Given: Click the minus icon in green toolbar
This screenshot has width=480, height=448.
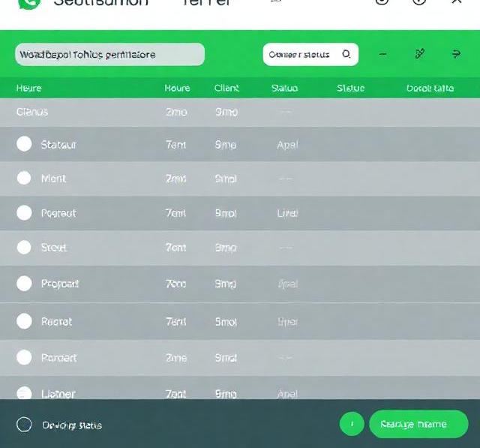Looking at the screenshot, I should tap(382, 54).
